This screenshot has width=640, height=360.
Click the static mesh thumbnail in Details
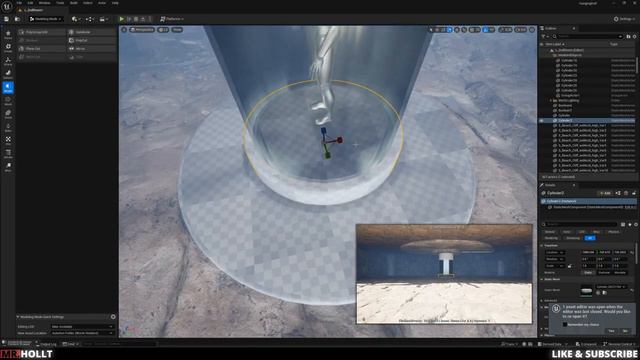pos(587,291)
